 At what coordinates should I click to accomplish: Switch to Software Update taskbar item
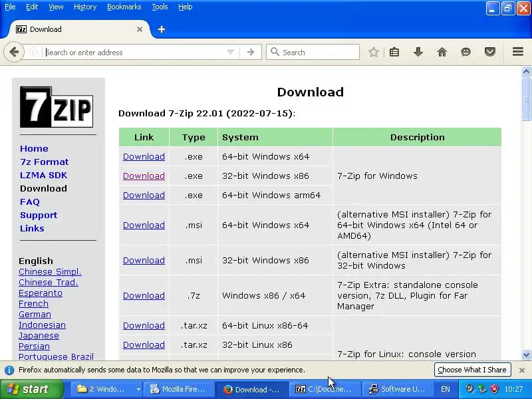coord(396,389)
